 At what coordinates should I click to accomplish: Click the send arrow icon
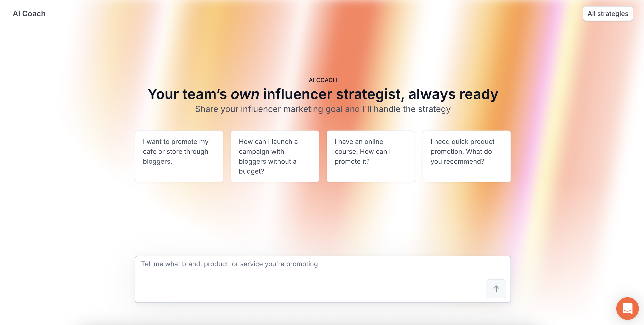point(496,289)
